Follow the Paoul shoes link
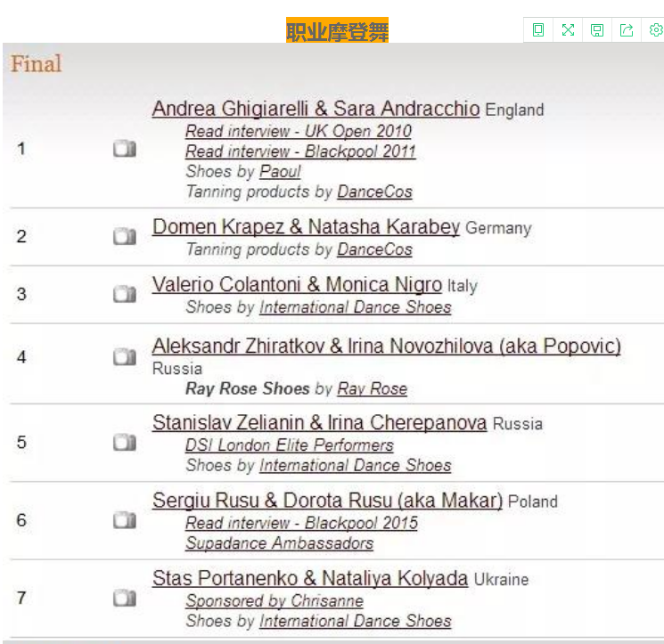The width and height of the screenshot is (664, 644). click(280, 172)
